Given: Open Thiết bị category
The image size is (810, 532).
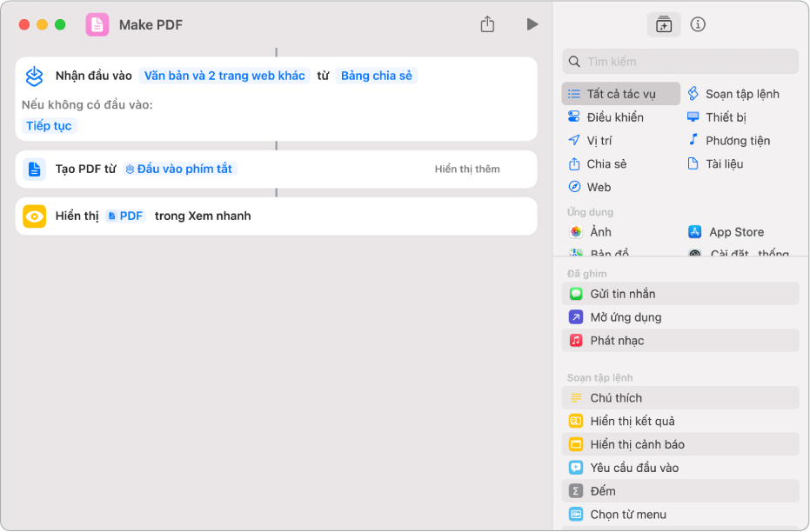Looking at the screenshot, I should tap(717, 117).
